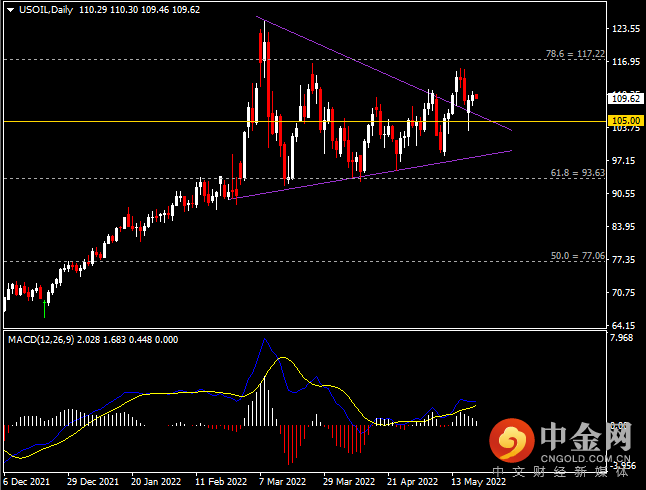Click the 7 Mar 2022 date label
Image resolution: width=646 pixels, height=490 pixels.
click(281, 480)
